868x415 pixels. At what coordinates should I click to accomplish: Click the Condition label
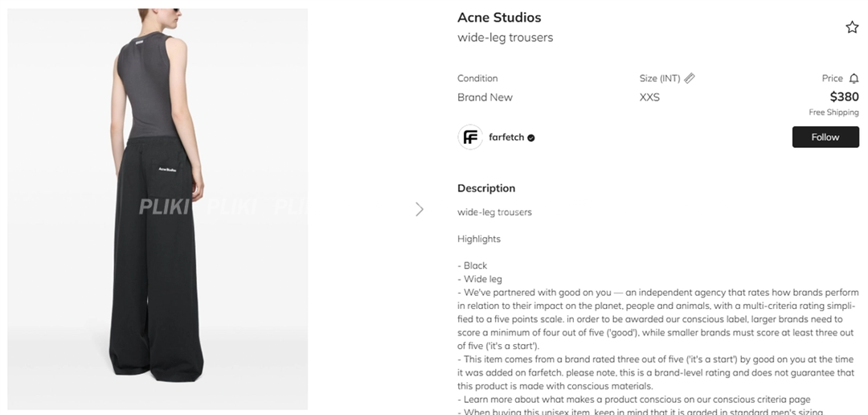[477, 78]
